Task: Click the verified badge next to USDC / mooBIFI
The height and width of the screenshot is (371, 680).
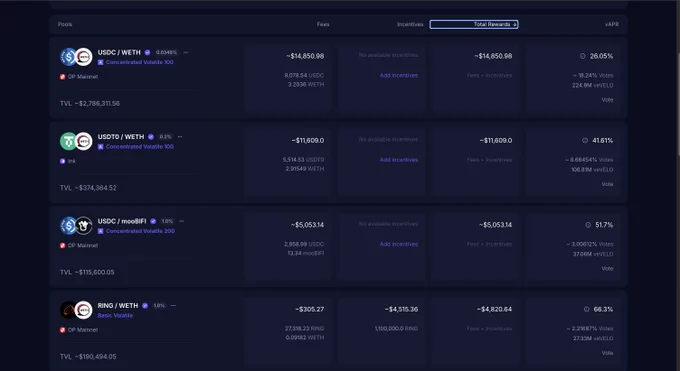Action: point(153,221)
